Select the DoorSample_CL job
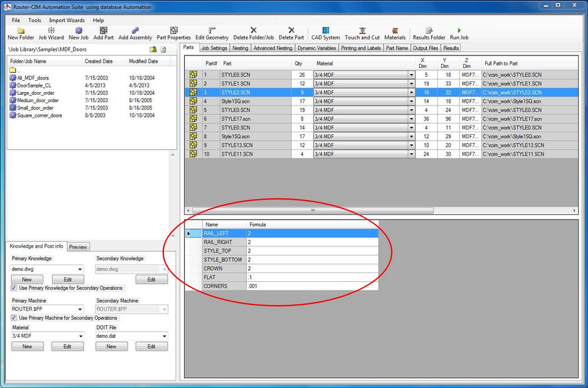The image size is (588, 388). [x=34, y=85]
